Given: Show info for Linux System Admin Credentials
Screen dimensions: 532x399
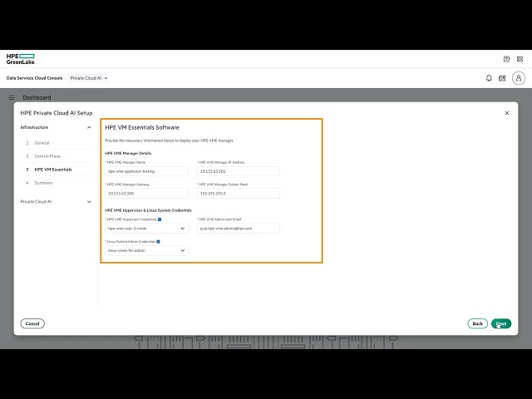Looking at the screenshot, I should click(x=158, y=242).
